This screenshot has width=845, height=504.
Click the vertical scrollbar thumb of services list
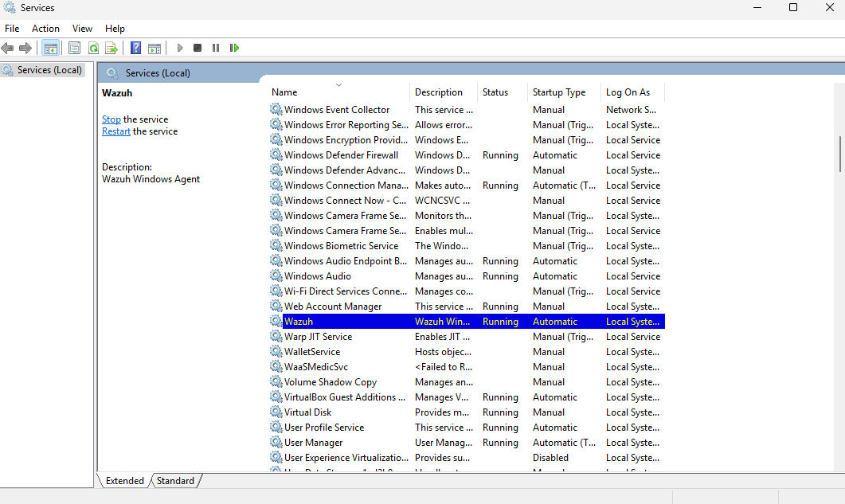[x=839, y=153]
